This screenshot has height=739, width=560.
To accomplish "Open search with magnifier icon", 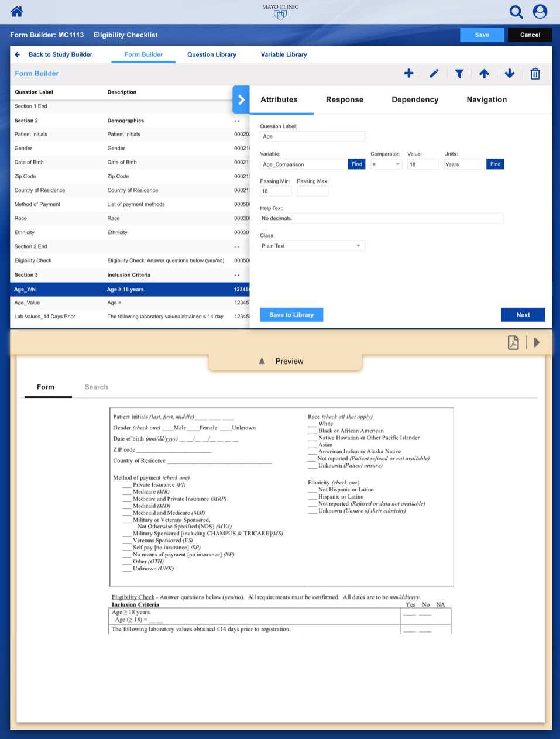I will point(516,12).
